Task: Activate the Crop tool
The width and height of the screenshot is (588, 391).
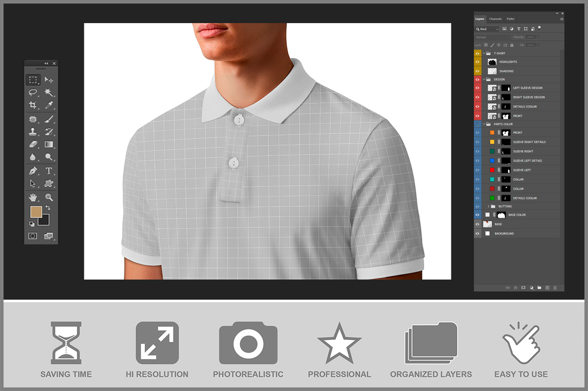Action: 33,105
